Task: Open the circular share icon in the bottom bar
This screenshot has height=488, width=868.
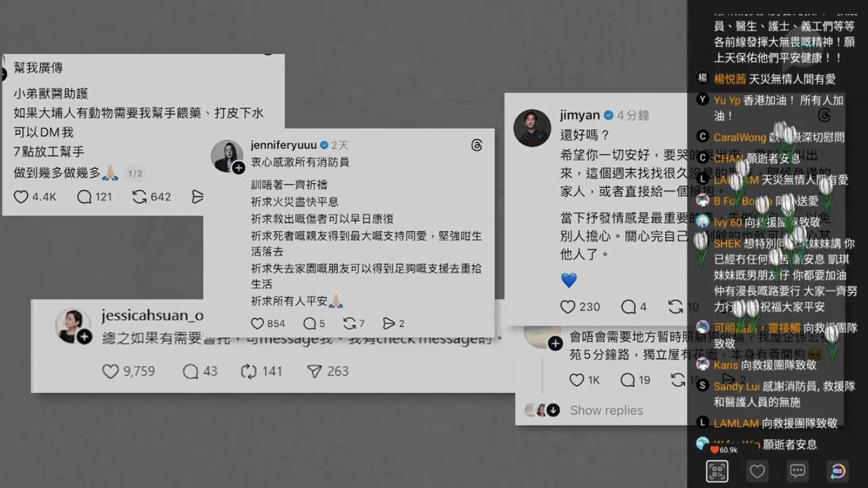Action: (838, 471)
